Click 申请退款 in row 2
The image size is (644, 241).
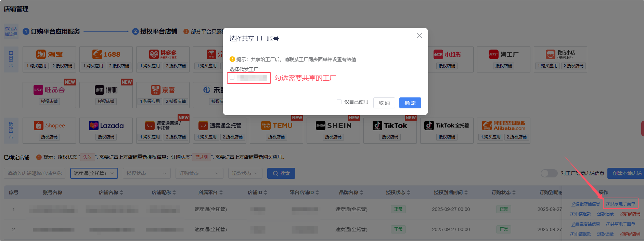point(581,234)
